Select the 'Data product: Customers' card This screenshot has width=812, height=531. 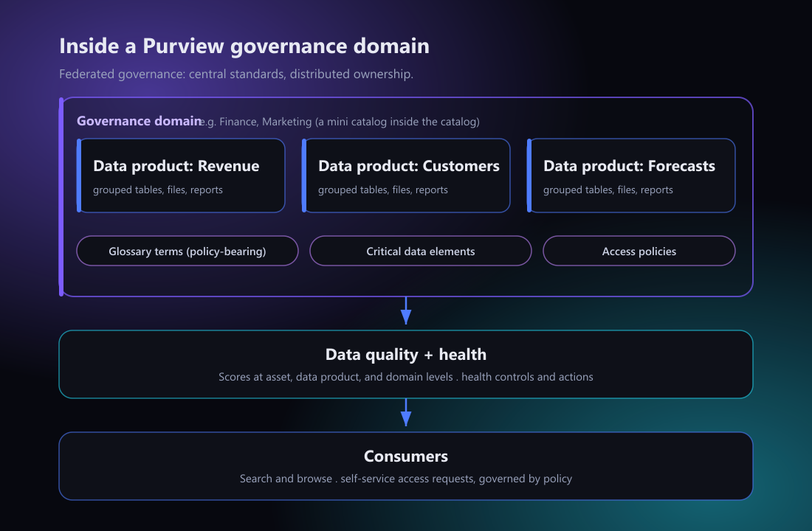pyautogui.click(x=407, y=176)
